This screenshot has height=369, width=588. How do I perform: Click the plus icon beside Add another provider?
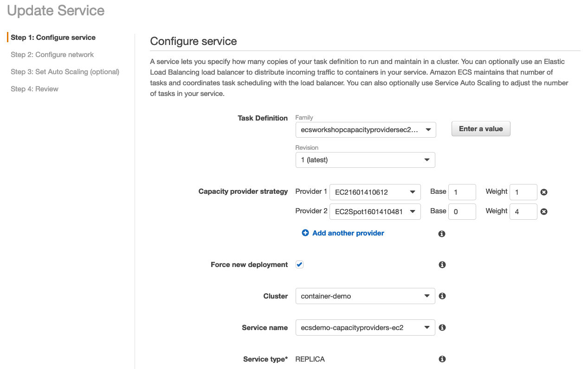click(x=305, y=233)
